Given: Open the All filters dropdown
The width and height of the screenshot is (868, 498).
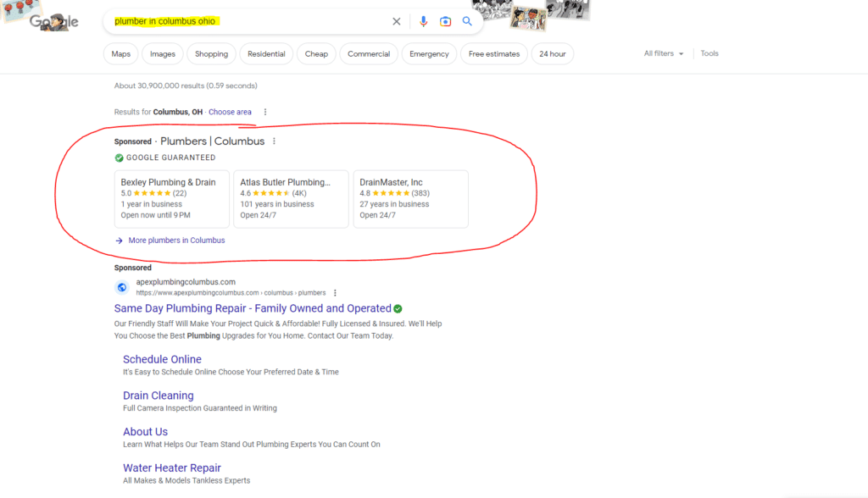Looking at the screenshot, I should coord(663,53).
